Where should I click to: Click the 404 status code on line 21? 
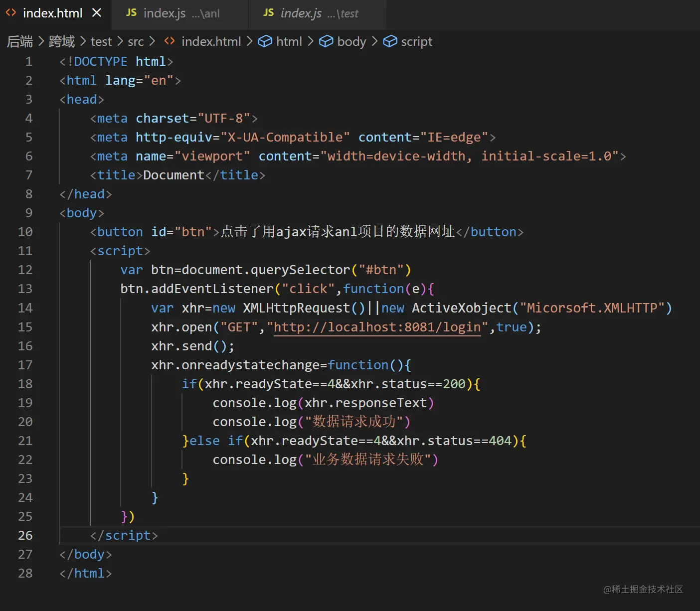(500, 441)
